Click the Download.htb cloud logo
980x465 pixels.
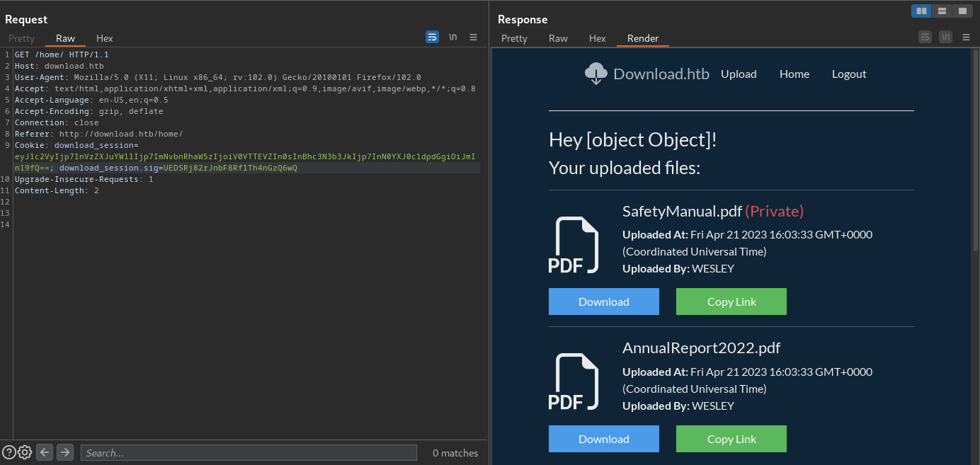tap(596, 74)
